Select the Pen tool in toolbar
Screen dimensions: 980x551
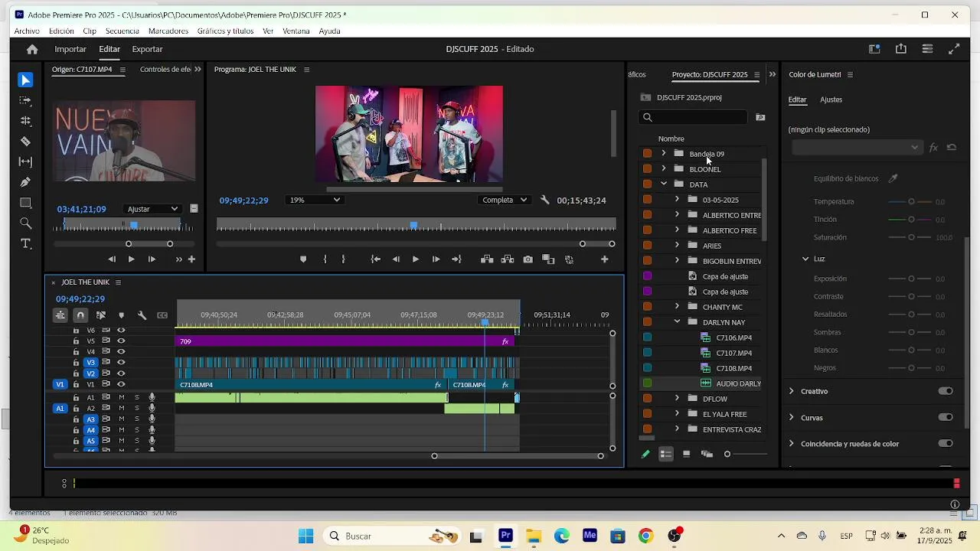25,182
